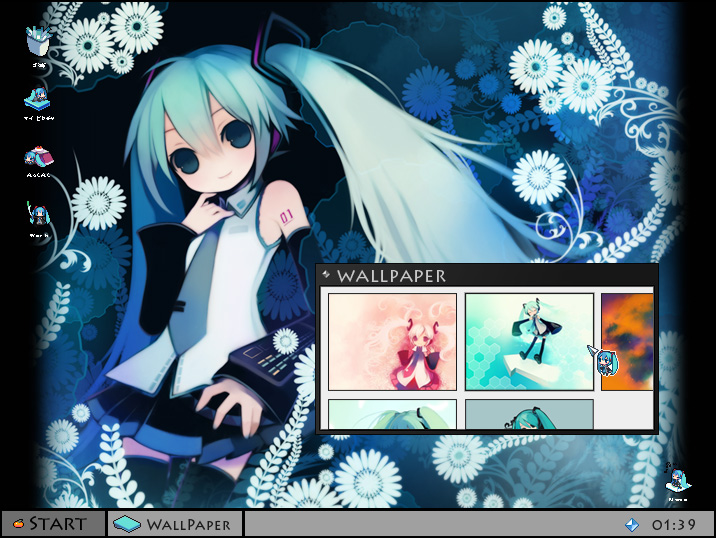Open the recycle bin cup icon on the desktop
The height and width of the screenshot is (538, 716).
click(x=39, y=42)
